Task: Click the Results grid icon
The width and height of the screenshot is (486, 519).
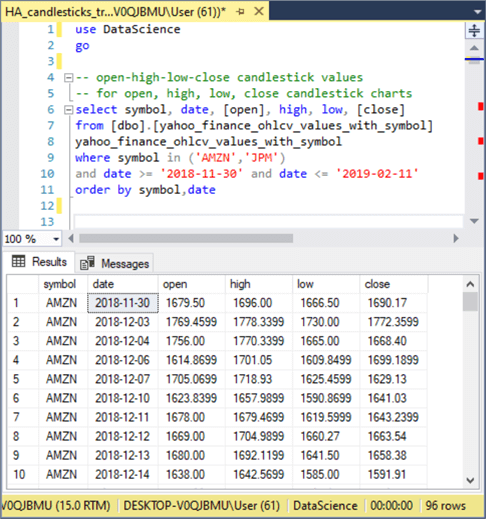Action: (x=18, y=261)
